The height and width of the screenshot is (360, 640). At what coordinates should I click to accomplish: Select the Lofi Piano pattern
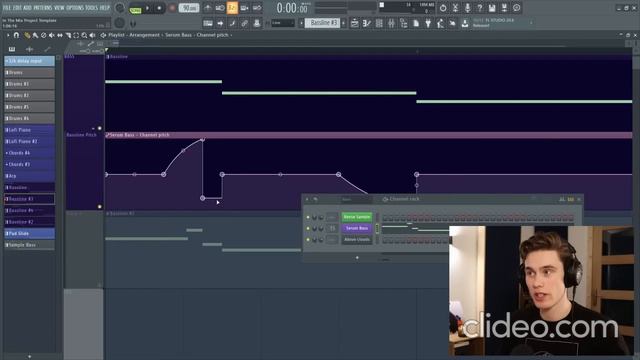click(29, 130)
